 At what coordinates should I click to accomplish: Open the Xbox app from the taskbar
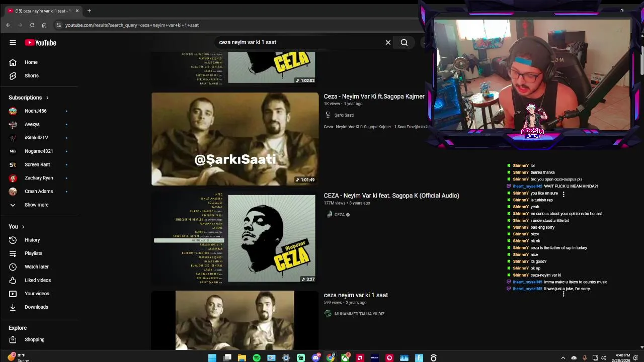tap(345, 358)
